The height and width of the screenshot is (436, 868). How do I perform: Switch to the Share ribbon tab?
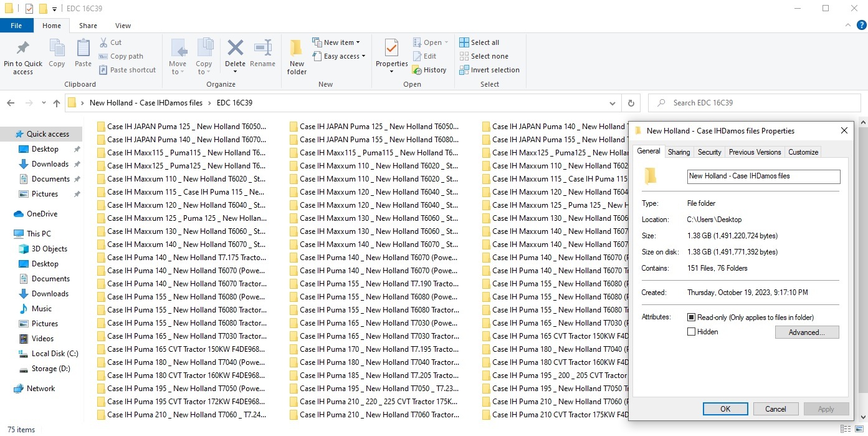[x=88, y=26]
